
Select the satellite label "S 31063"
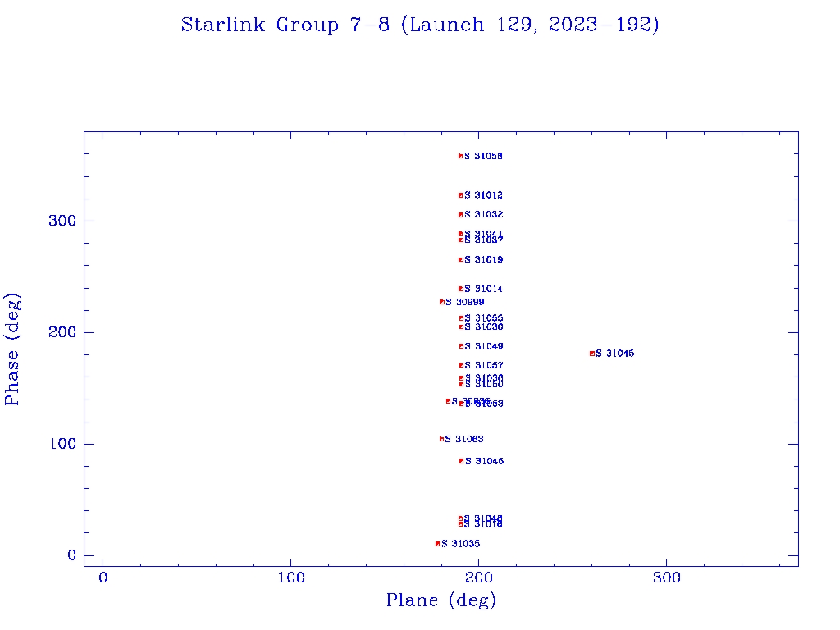(464, 440)
